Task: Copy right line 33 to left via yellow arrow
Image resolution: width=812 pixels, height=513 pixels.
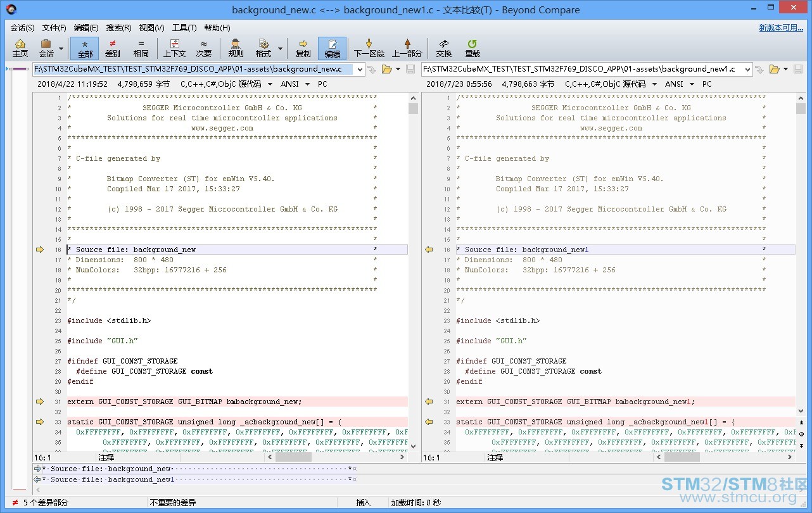Action: coord(429,422)
